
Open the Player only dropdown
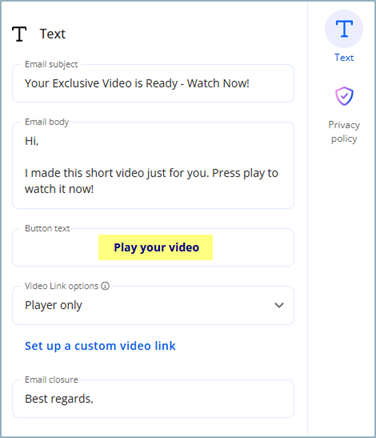(153, 305)
